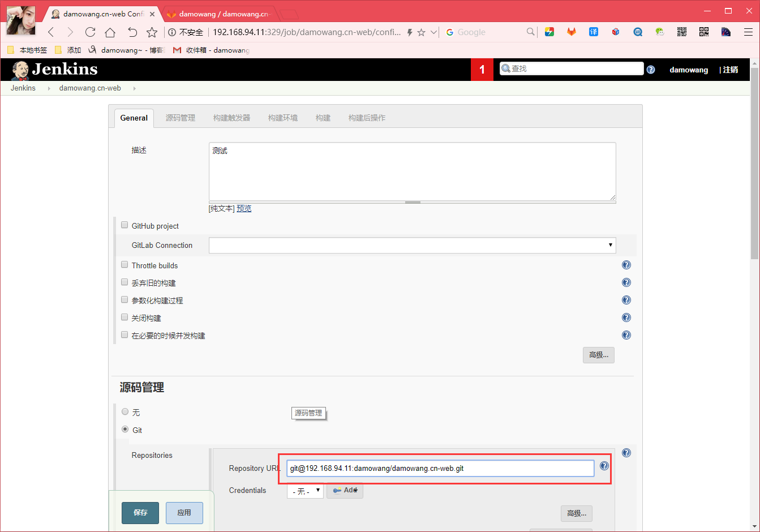Switch to the General tab

click(134, 118)
